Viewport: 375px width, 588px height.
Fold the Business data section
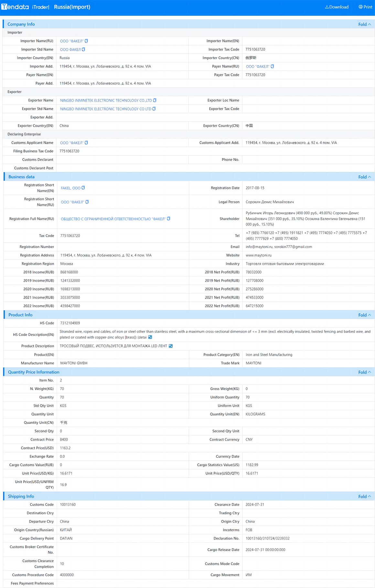click(x=364, y=177)
